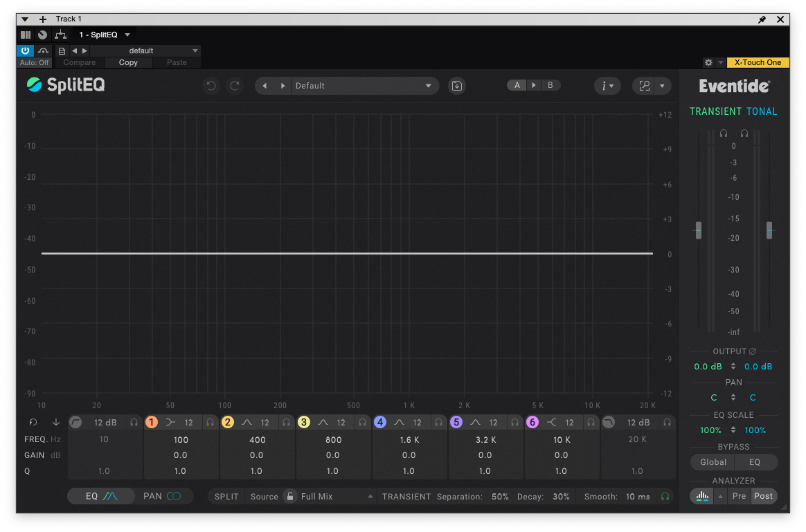Image resolution: width=806 pixels, height=532 pixels.
Task: Go to previous preset arrow
Action: click(x=265, y=86)
